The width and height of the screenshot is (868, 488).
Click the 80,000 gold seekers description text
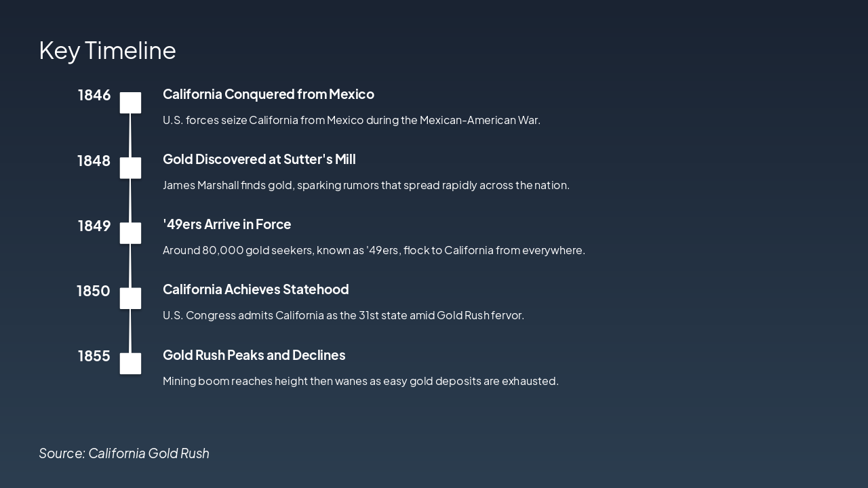coord(374,250)
